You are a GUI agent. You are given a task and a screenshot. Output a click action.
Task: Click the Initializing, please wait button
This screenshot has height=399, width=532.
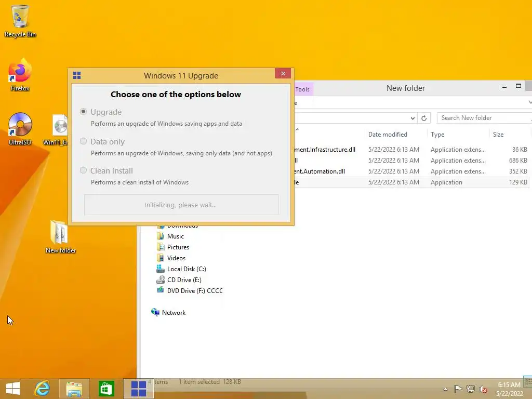tap(181, 205)
